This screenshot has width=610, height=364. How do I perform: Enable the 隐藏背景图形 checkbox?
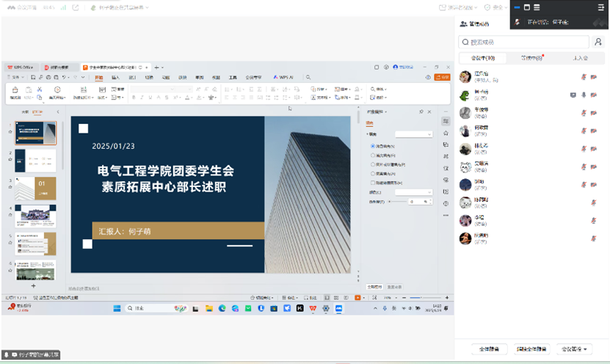point(373,182)
